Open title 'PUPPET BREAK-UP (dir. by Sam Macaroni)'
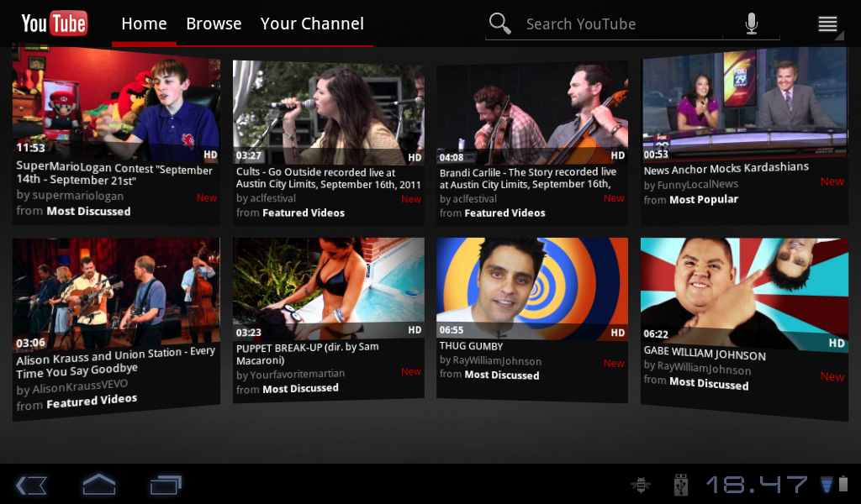Screen dimensions: 861x504 [x=308, y=353]
